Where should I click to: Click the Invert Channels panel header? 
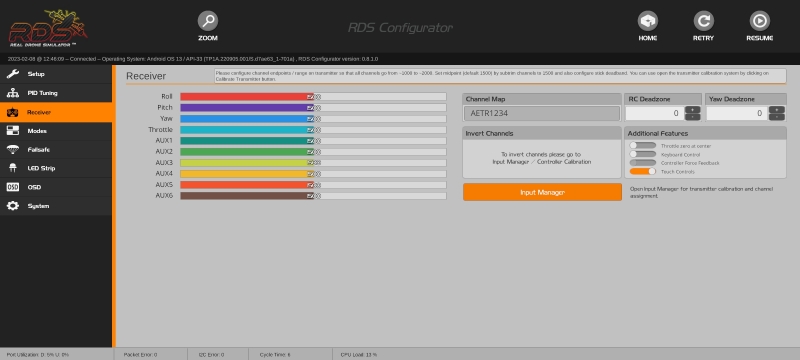point(542,133)
